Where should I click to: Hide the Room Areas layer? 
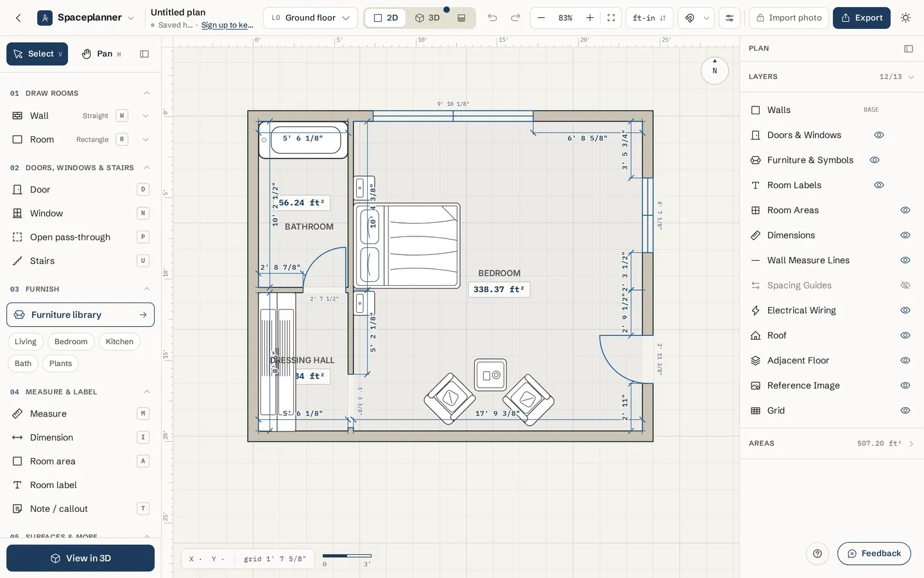coord(905,210)
